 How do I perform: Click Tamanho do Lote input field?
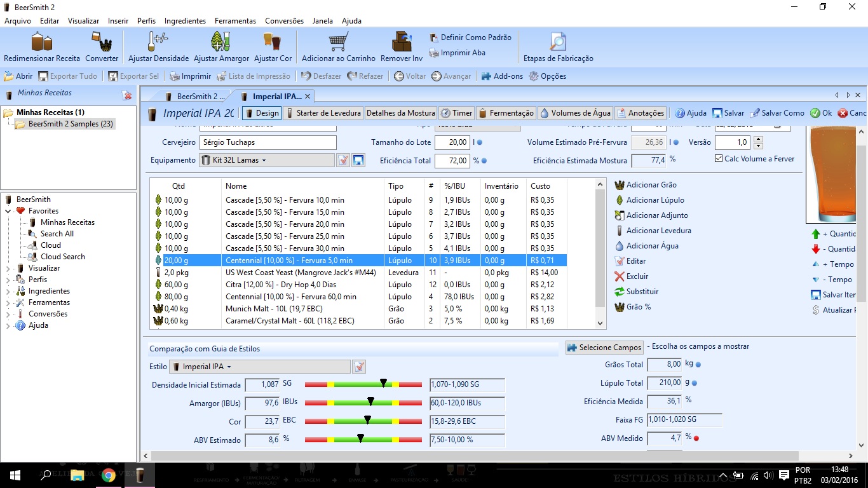coord(452,142)
